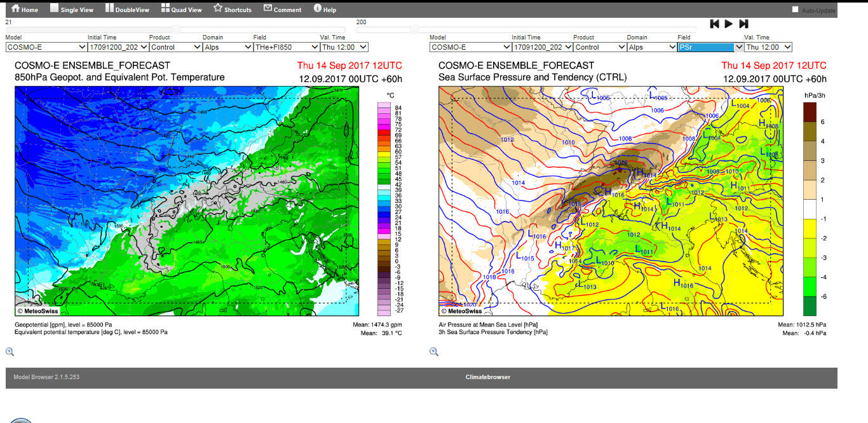
Task: Click the Climatebrowser footer label
Action: [x=488, y=377]
